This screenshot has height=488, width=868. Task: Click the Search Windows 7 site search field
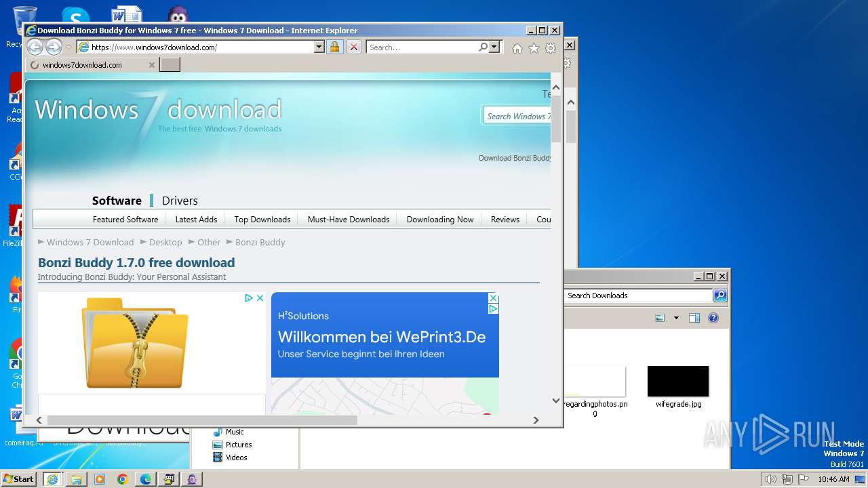518,116
